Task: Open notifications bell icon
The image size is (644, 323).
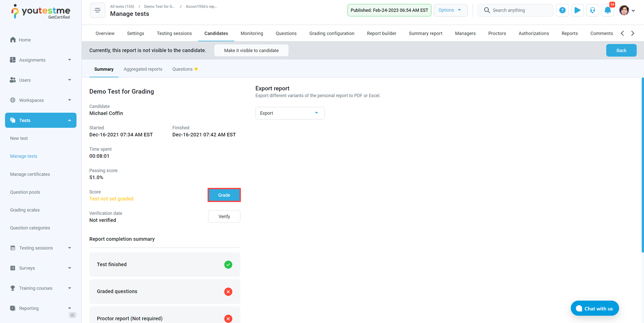Action: point(607,10)
